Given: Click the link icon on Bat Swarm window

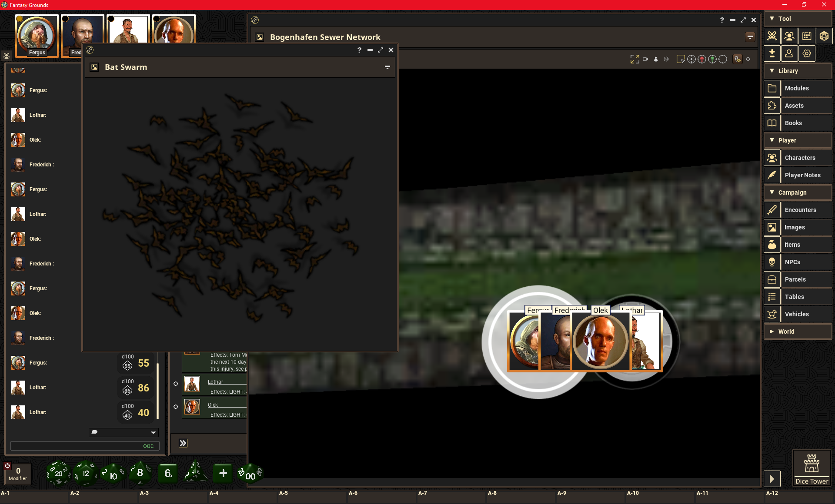Looking at the screenshot, I should click(x=90, y=50).
